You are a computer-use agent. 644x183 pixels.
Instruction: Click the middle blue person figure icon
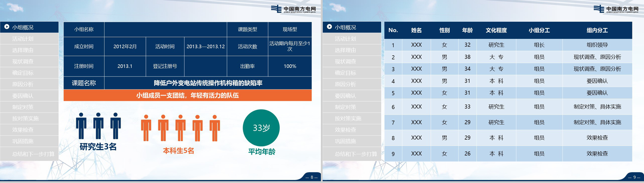pos(98,126)
